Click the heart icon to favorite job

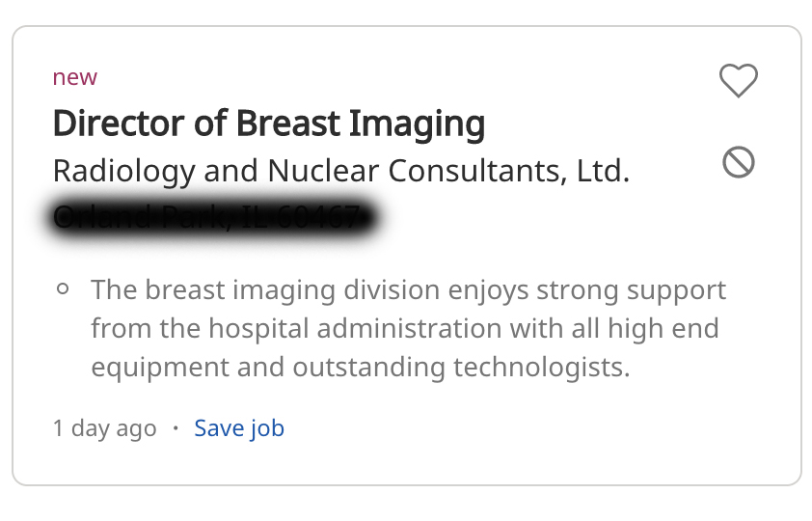coord(739,80)
